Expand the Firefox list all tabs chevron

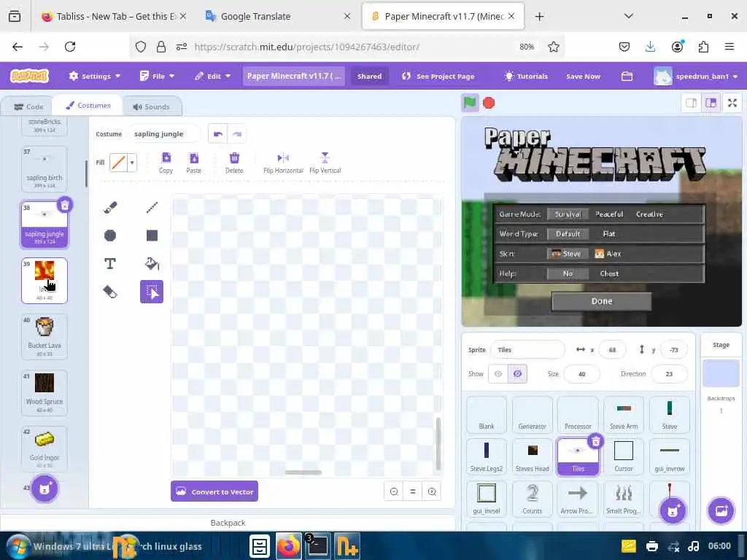click(628, 16)
